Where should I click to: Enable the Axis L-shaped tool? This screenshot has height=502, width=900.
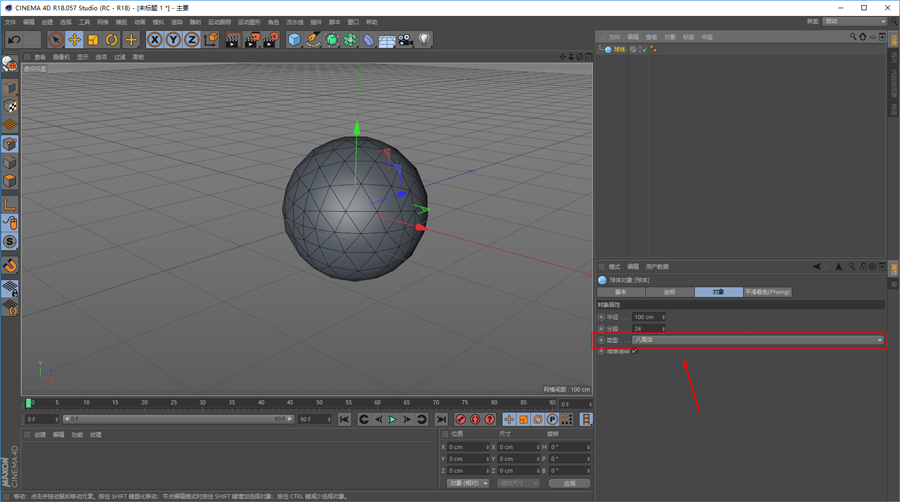10,204
